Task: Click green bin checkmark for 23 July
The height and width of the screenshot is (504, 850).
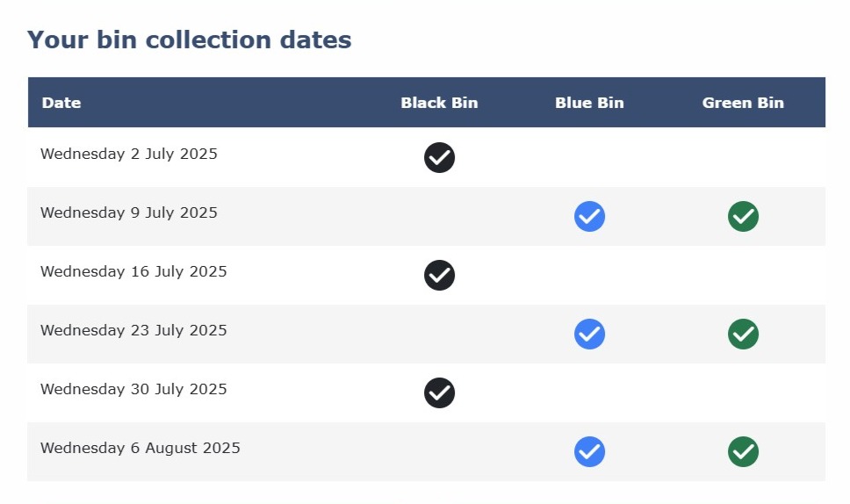Action: coord(743,334)
